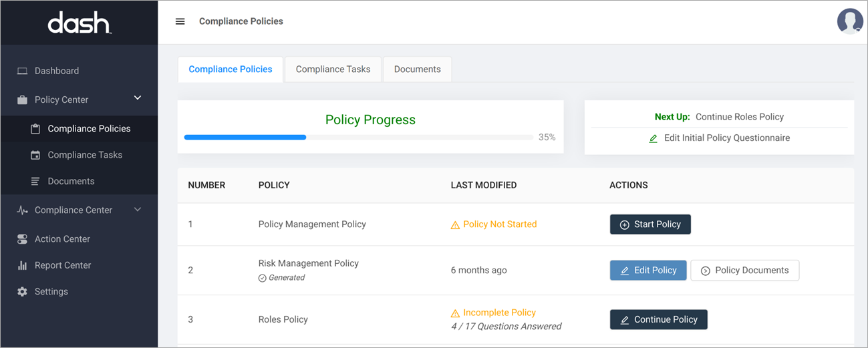
Task: Click the Policy Progress bar
Action: (x=361, y=138)
